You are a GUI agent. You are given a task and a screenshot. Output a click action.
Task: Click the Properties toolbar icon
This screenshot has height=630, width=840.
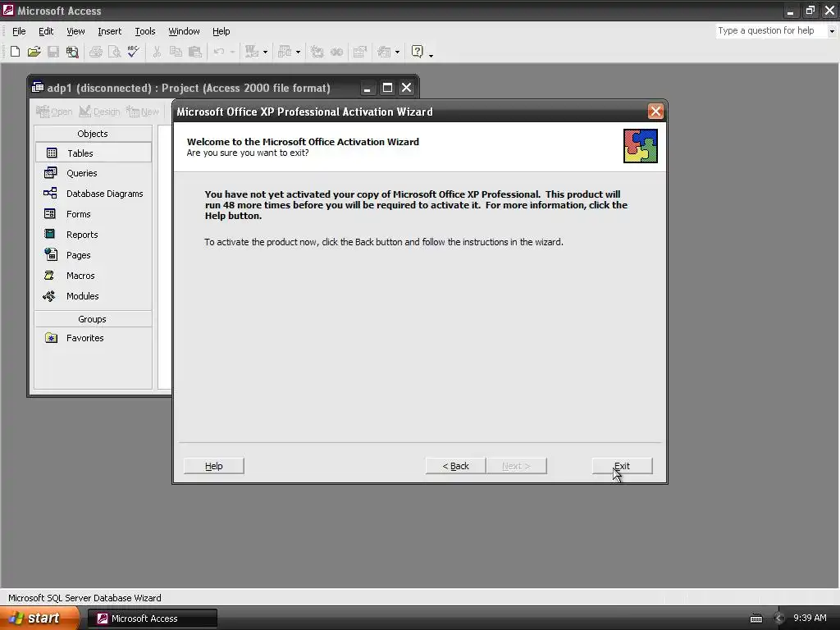pos(360,52)
